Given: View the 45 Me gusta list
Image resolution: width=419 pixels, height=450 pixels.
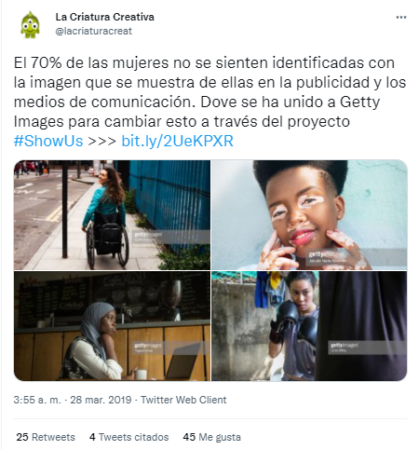Looking at the screenshot, I should click(x=212, y=437).
